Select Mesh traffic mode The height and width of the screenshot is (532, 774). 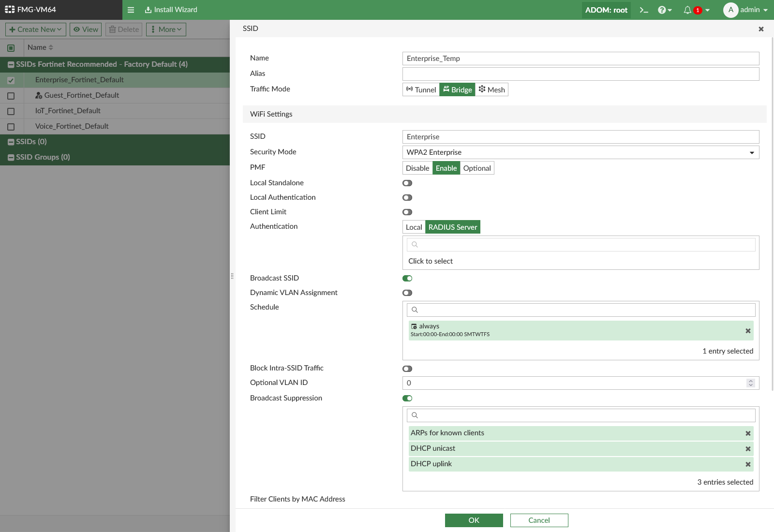tap(491, 89)
